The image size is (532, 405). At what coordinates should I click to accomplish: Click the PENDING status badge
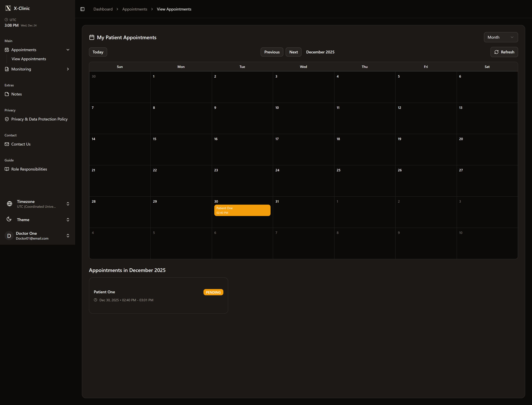(213, 292)
